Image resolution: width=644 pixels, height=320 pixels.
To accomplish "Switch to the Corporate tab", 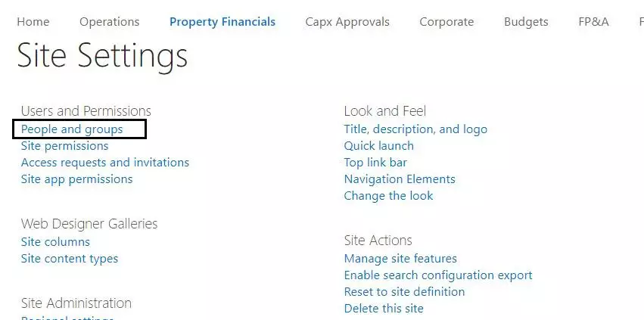I will pos(446,22).
